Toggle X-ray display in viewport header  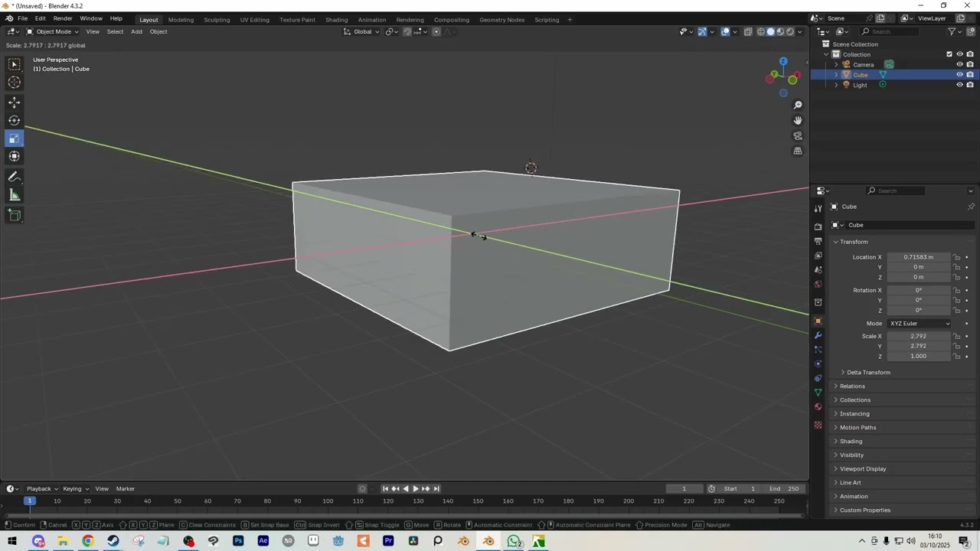point(748,31)
